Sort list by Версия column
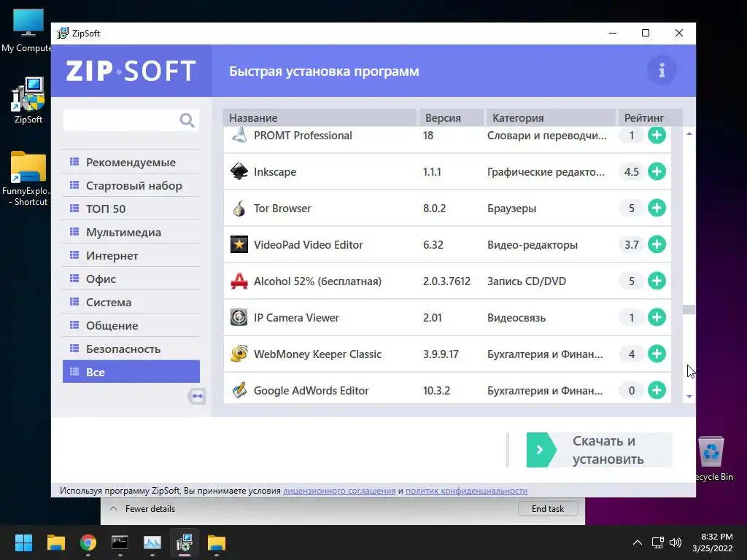Screen dimensions: 747x560 pos(451,117)
